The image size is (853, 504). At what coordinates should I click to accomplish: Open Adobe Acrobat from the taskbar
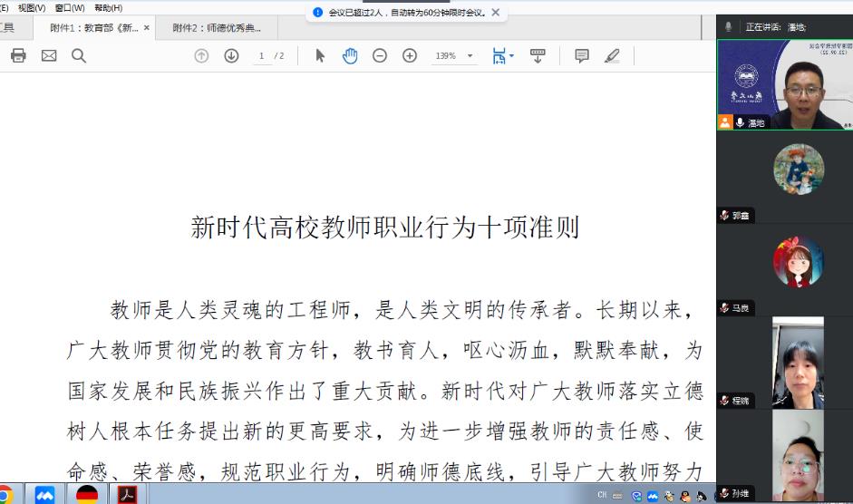point(126,494)
